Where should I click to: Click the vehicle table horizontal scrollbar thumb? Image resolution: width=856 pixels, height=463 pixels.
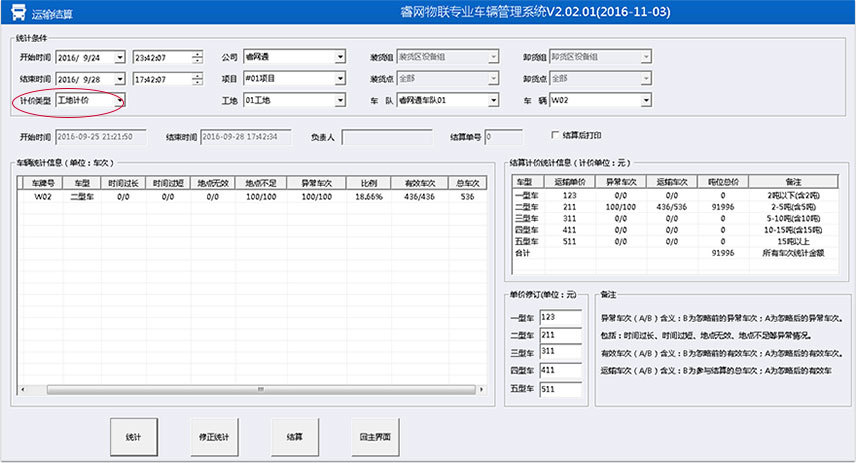pos(261,390)
